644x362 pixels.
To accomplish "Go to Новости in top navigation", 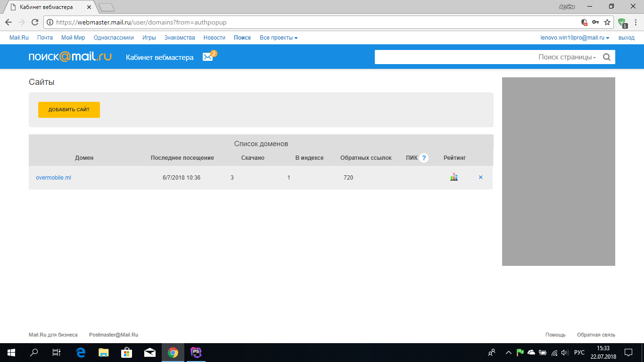I will pyautogui.click(x=214, y=38).
